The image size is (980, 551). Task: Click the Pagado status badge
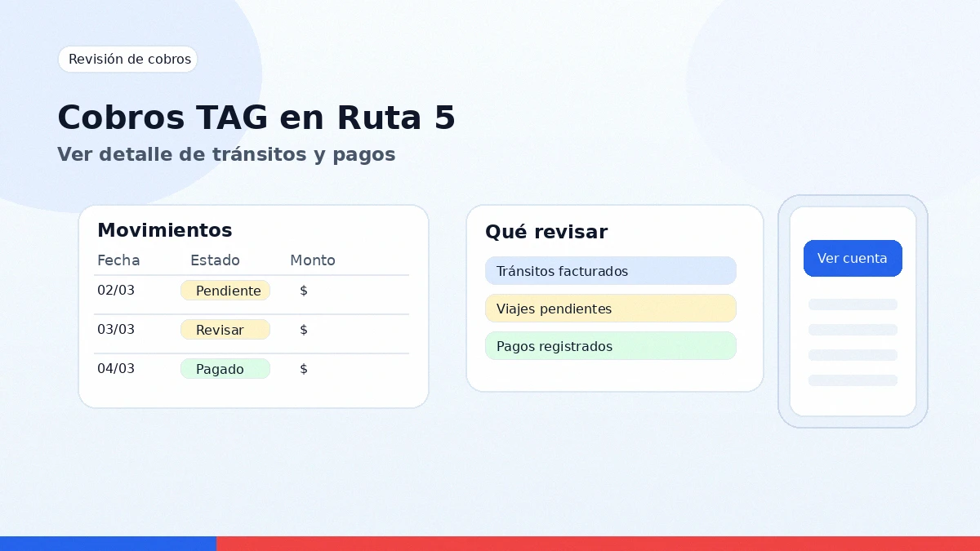click(225, 369)
